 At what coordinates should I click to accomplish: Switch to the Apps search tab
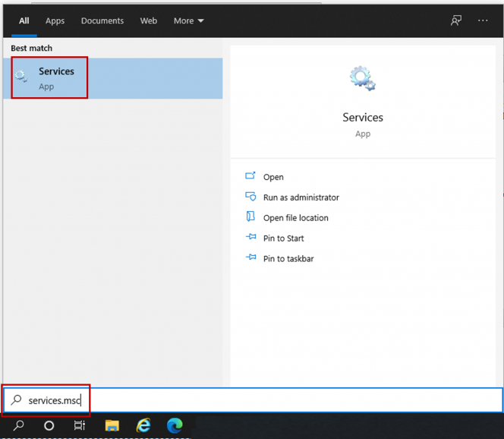coord(55,21)
